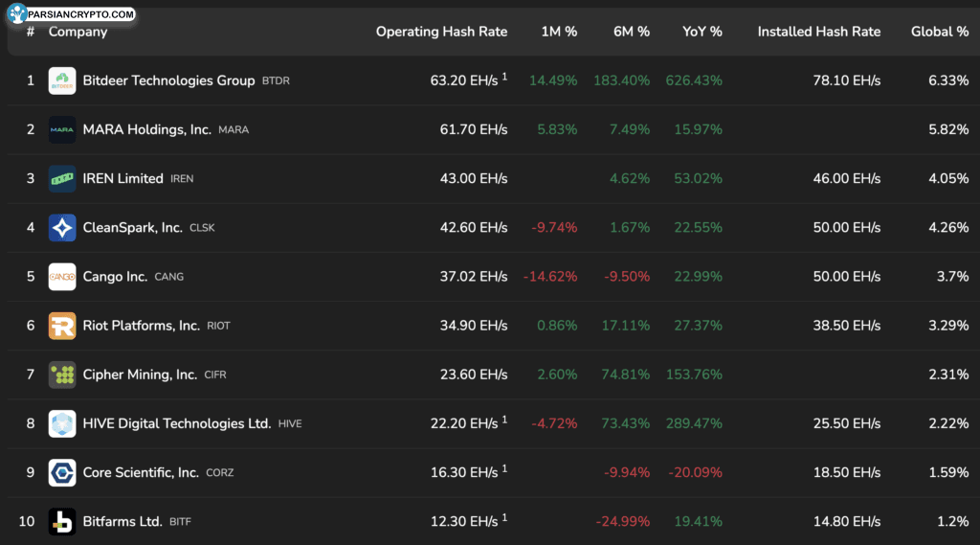Click the Riot Platforms logo icon

(62, 326)
